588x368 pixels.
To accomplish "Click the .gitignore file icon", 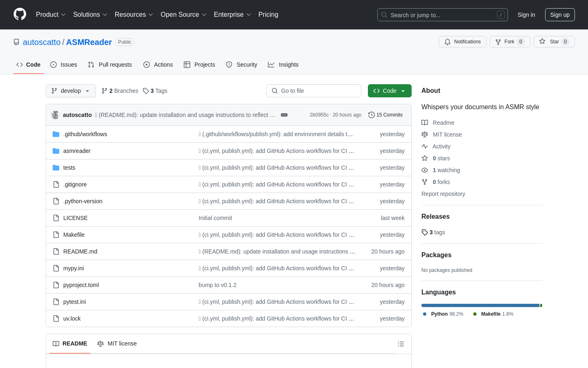I will click(56, 184).
